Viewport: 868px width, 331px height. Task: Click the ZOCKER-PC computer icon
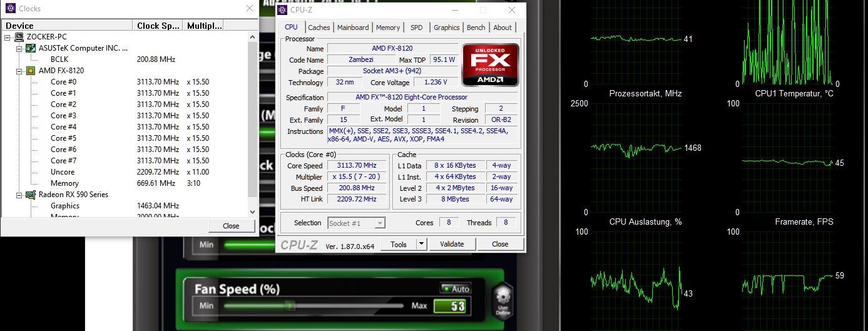pos(19,37)
